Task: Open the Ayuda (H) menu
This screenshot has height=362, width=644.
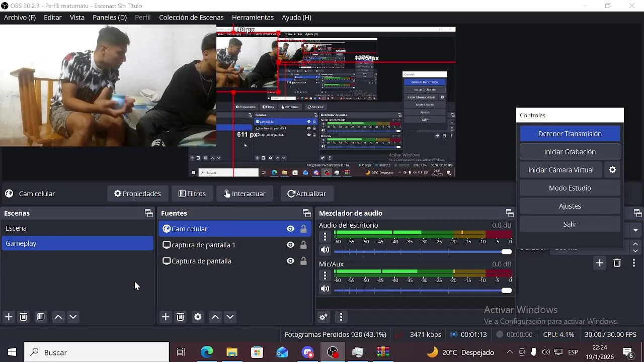Action: point(296,18)
